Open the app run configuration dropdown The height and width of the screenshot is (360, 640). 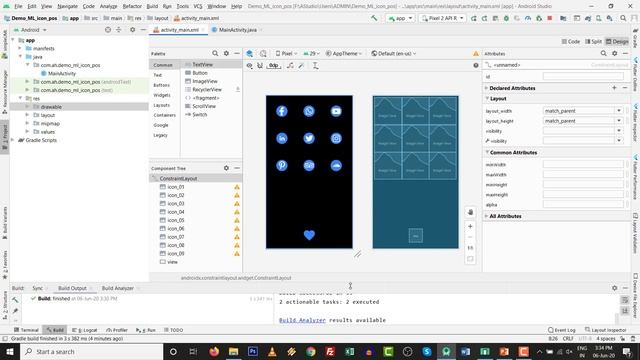click(x=400, y=18)
